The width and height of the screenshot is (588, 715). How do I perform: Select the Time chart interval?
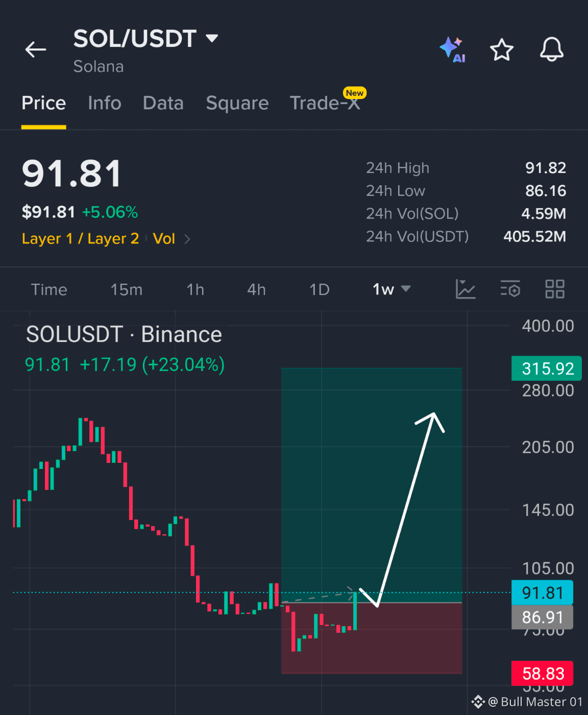coord(49,289)
